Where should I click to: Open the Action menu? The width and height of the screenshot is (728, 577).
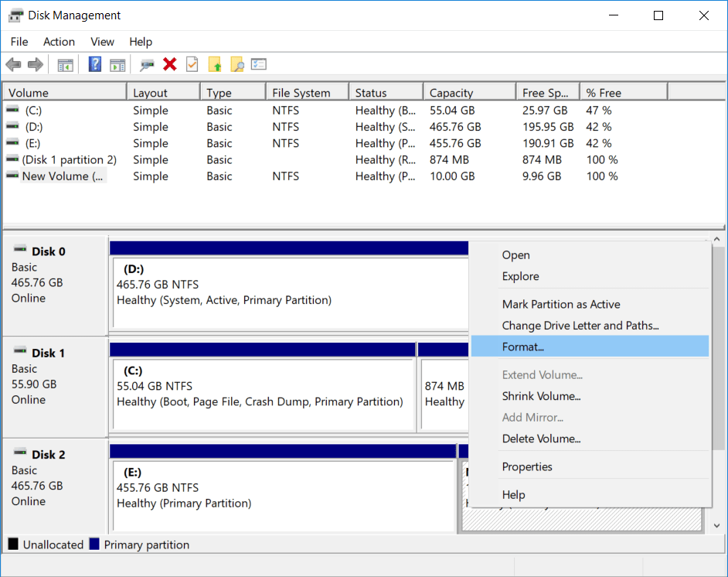(x=59, y=42)
